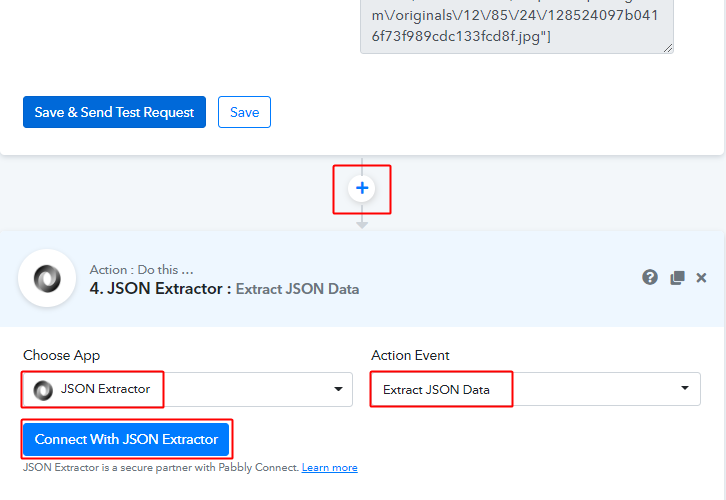Click the secure partner notice text
726x500 pixels.
click(x=161, y=468)
